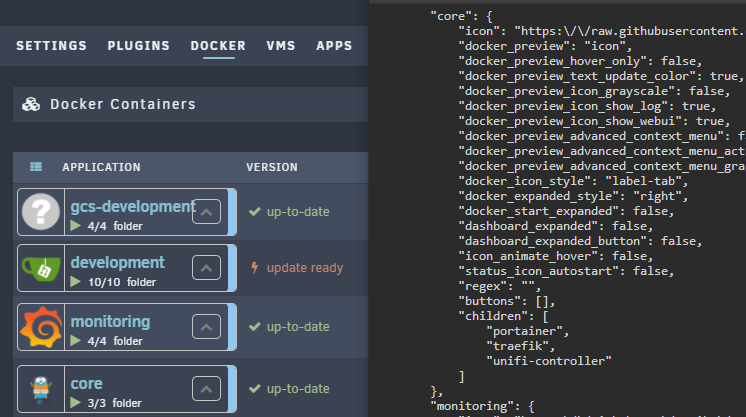Click the "docker_preview_hover_only": false line

tap(580, 61)
